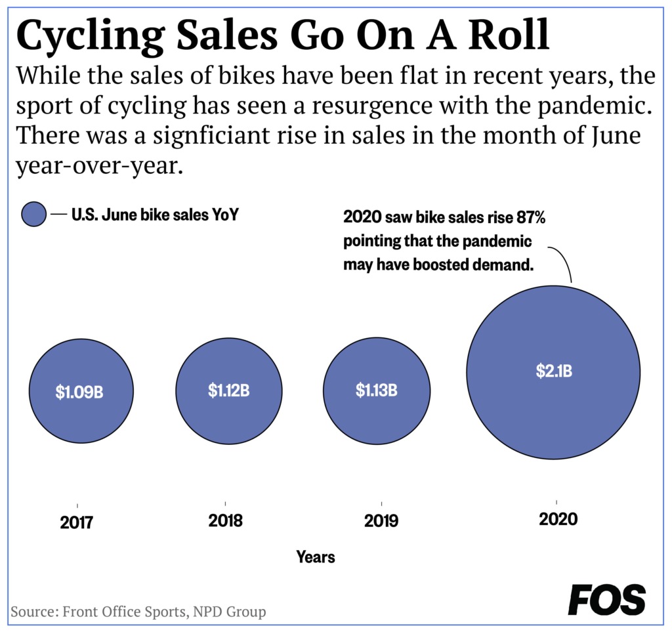Image resolution: width=672 pixels, height=634 pixels.
Task: Click the 2020 axis label
Action: pyautogui.click(x=558, y=519)
